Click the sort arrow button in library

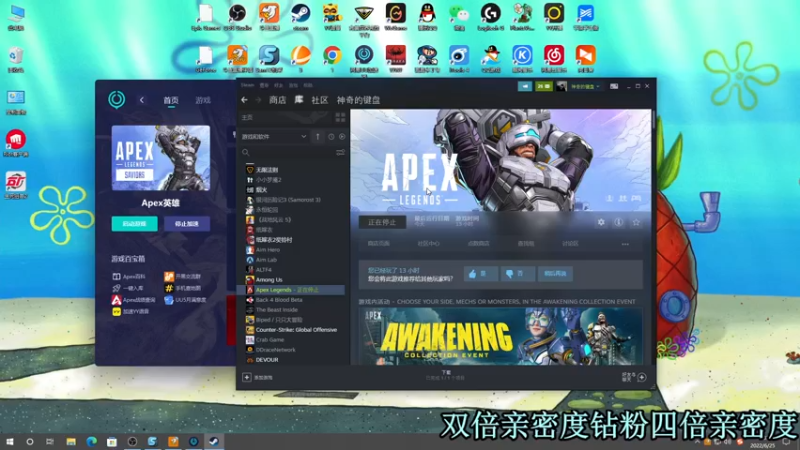(x=318, y=137)
